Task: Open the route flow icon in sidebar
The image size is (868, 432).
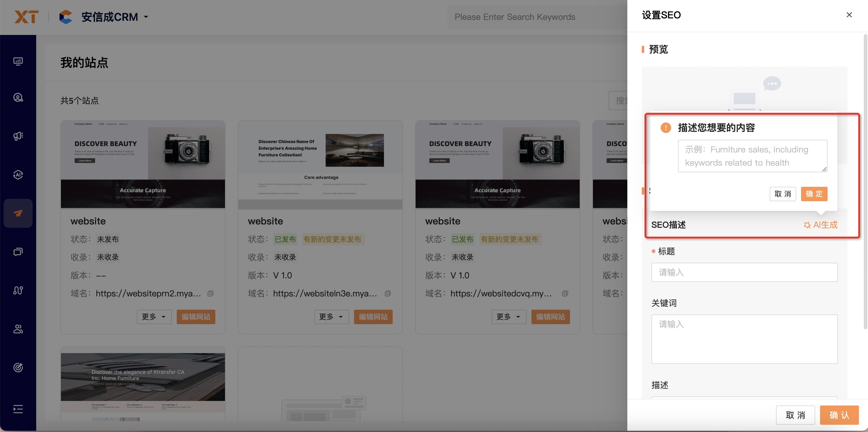Action: pyautogui.click(x=18, y=290)
